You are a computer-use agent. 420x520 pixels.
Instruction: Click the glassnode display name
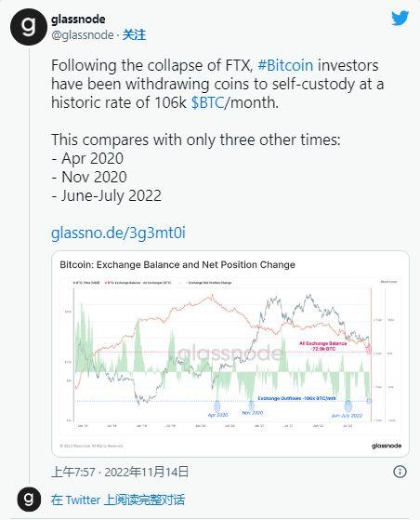pyautogui.click(x=78, y=20)
